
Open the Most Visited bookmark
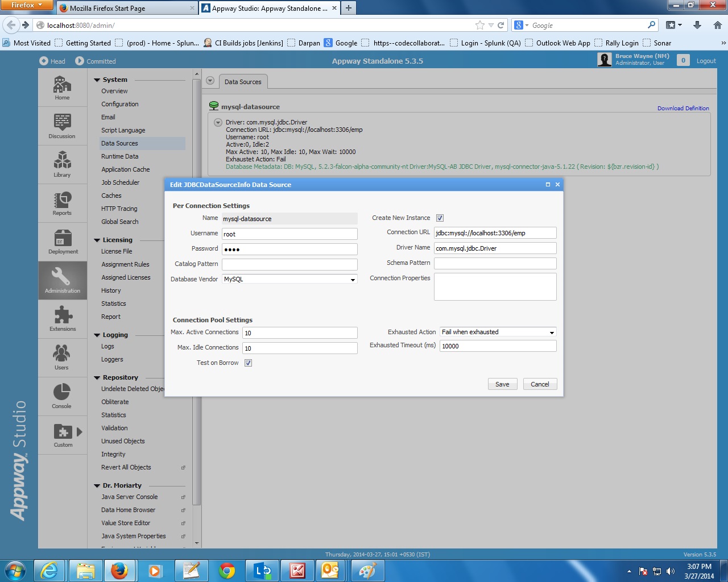click(x=26, y=43)
